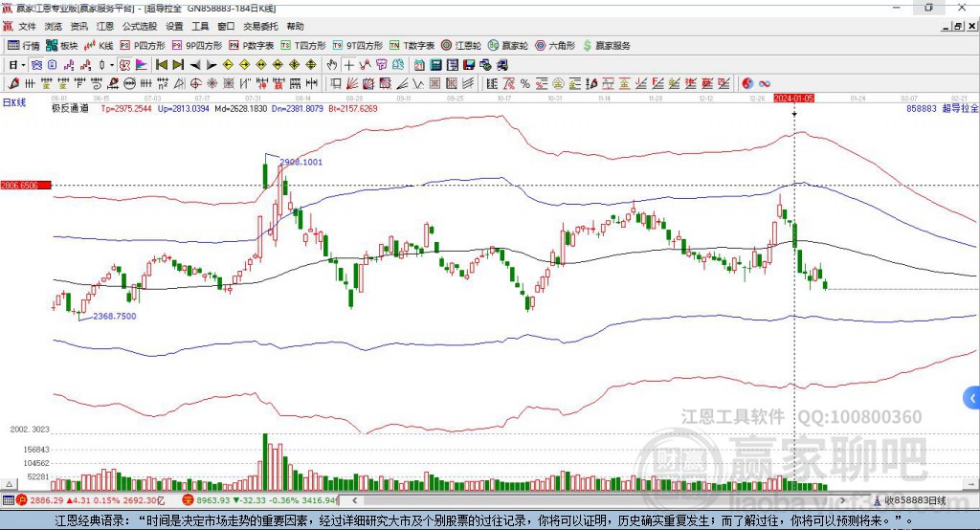Open 赢家服务 dollar-sign service
This screenshot has height=530, width=980.
point(606,46)
